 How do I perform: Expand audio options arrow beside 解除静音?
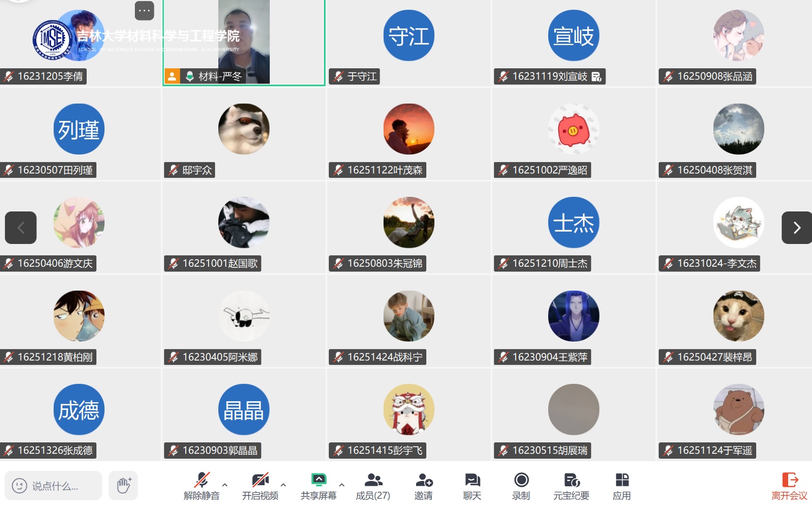tap(225, 485)
